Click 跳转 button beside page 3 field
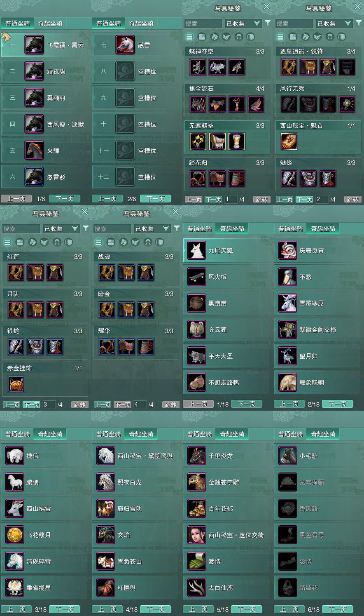 [80, 405]
